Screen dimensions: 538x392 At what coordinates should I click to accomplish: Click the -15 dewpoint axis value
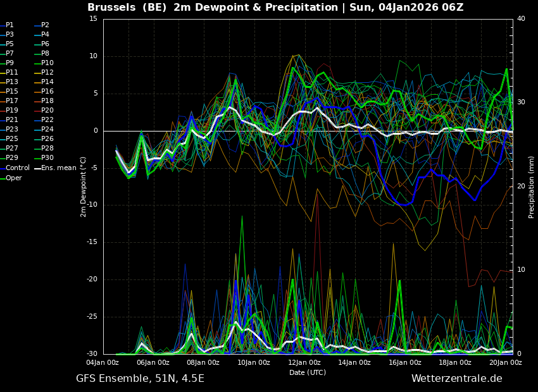click(x=92, y=242)
